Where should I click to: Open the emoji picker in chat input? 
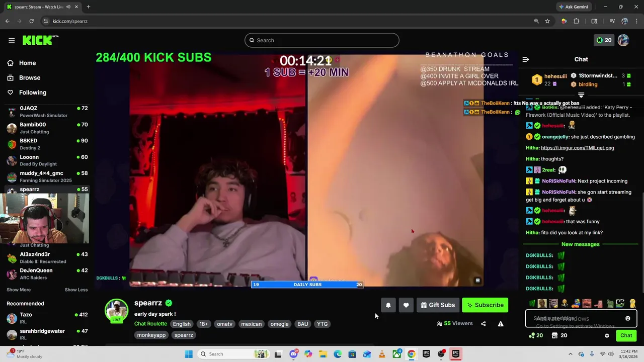[628, 318]
